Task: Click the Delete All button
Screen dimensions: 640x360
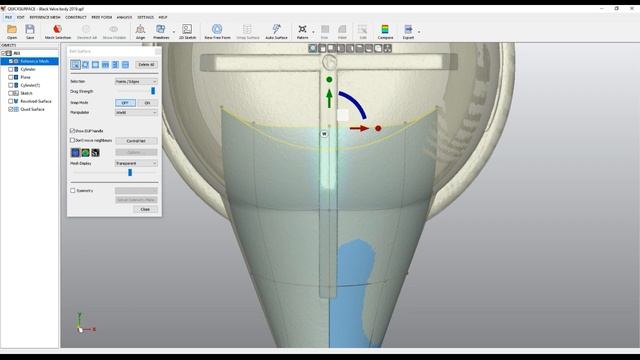Action: pos(146,64)
